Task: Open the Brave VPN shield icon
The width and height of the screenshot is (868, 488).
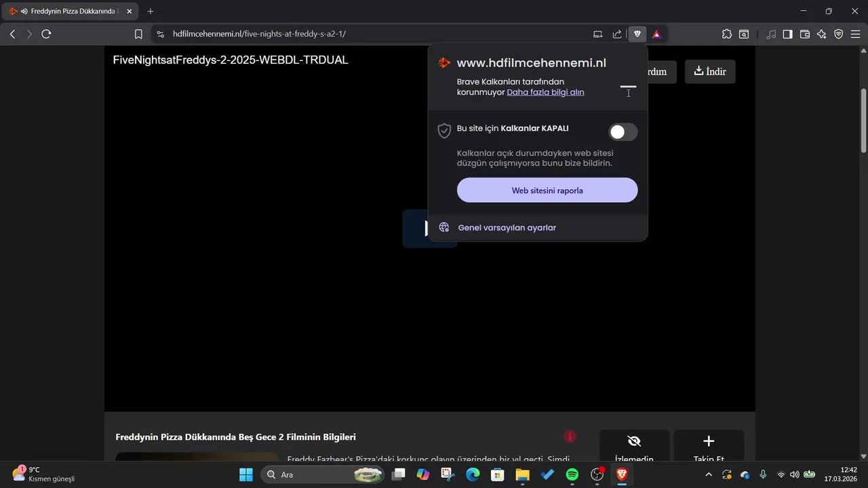Action: [839, 34]
